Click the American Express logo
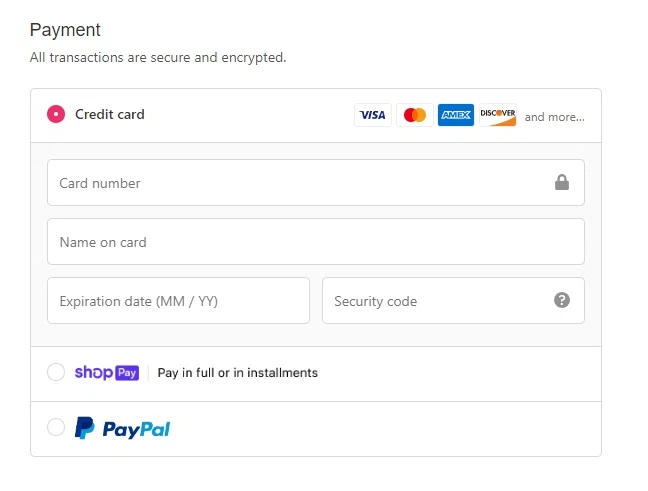648x491 pixels. [x=456, y=116]
